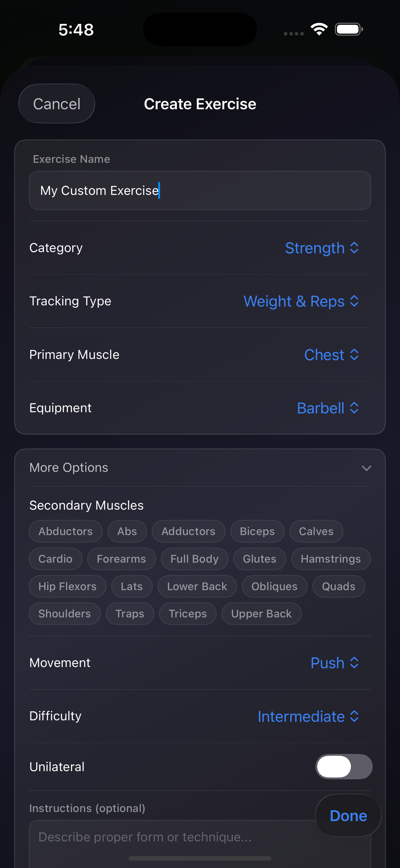Select Biceps as a secondary muscle
Image resolution: width=400 pixels, height=868 pixels.
click(257, 531)
